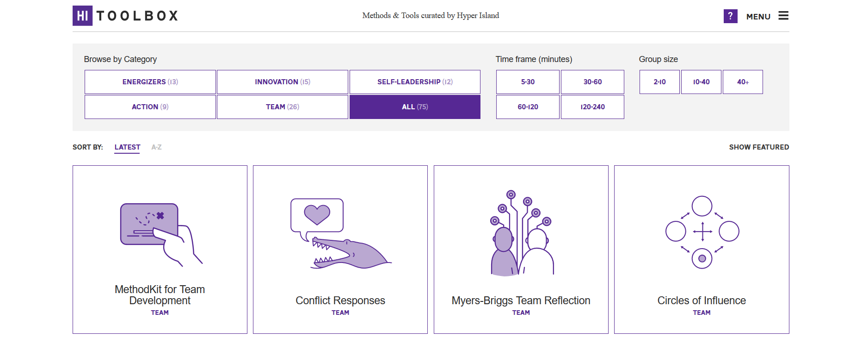
Task: Click the HI Toolbox logo
Action: pyautogui.click(x=125, y=16)
